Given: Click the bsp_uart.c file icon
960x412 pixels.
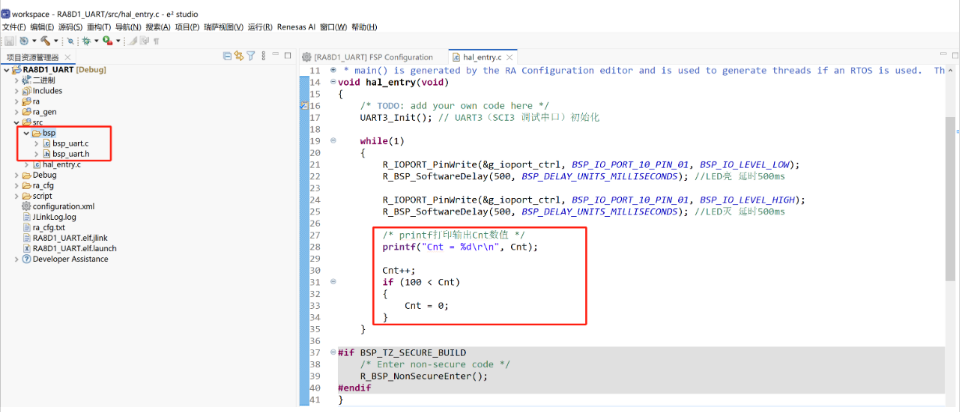Looking at the screenshot, I should coord(47,143).
